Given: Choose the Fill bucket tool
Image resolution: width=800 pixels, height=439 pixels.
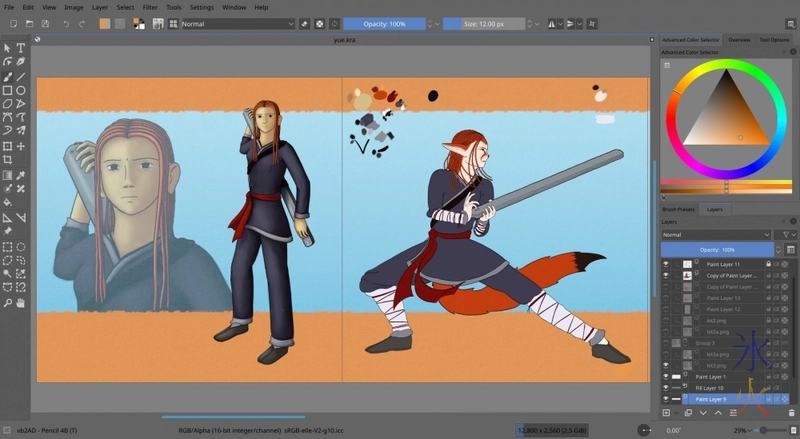Looking at the screenshot, I should pos(8,202).
